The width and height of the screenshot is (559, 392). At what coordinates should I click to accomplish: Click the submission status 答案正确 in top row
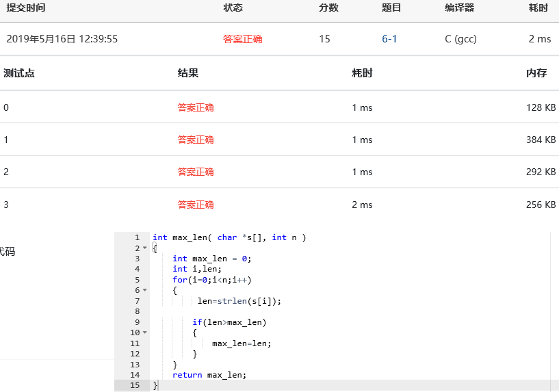[x=242, y=39]
